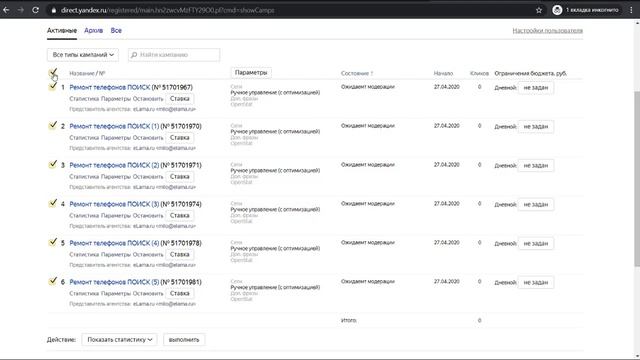This screenshot has height=360, width=640.
Task: Click Ставка button for campaign 51701971
Action: click(x=180, y=177)
